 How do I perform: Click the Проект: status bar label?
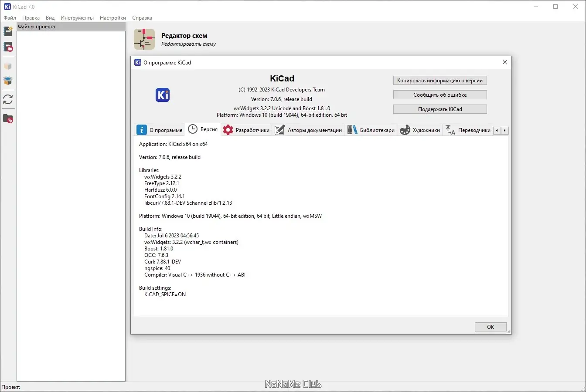point(10,387)
